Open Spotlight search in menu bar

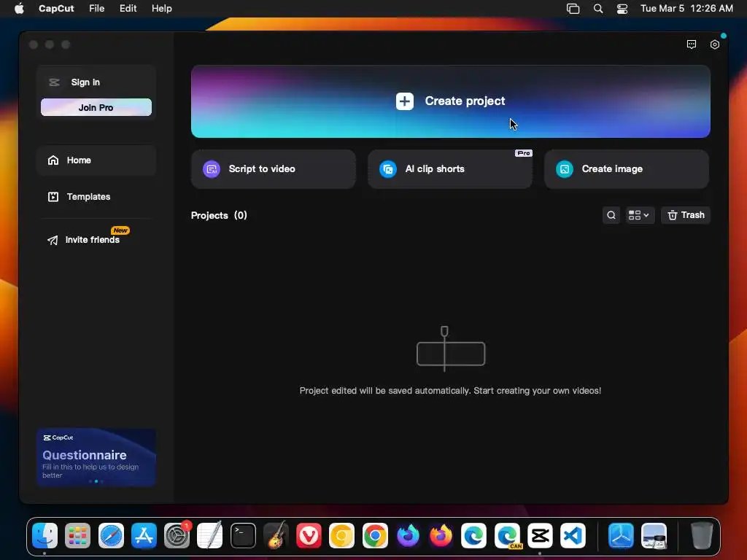pyautogui.click(x=598, y=9)
